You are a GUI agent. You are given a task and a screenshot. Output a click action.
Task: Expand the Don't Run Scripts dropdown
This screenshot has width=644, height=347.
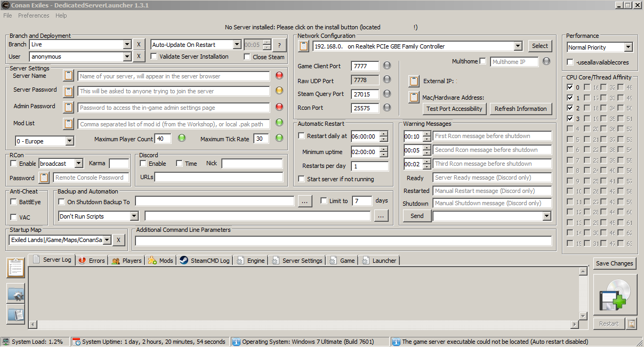(134, 216)
